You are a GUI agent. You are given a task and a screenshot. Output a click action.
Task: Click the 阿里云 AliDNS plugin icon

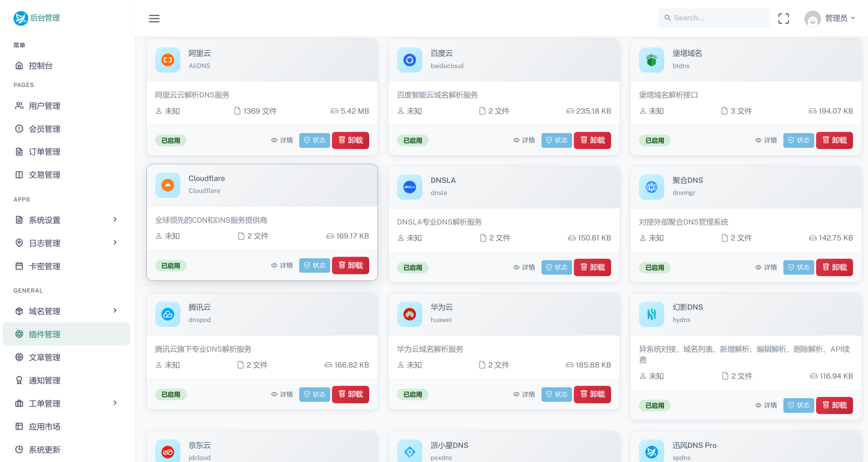click(167, 60)
